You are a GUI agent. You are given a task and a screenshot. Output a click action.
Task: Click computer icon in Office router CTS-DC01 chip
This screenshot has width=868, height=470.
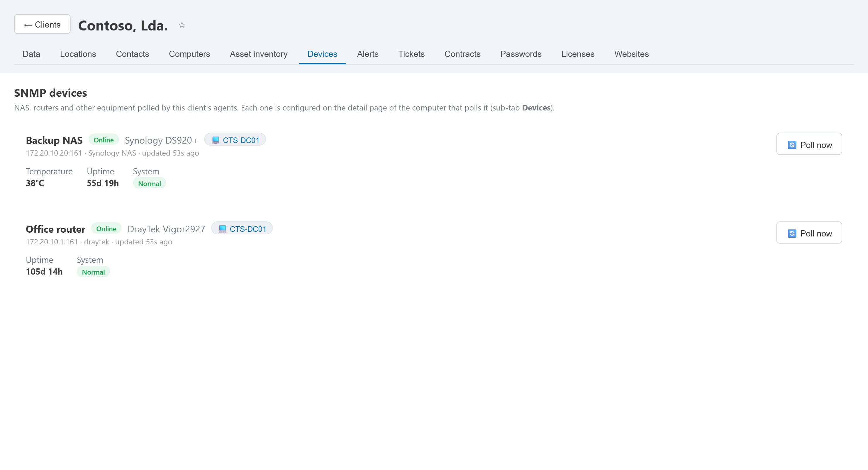coord(222,229)
